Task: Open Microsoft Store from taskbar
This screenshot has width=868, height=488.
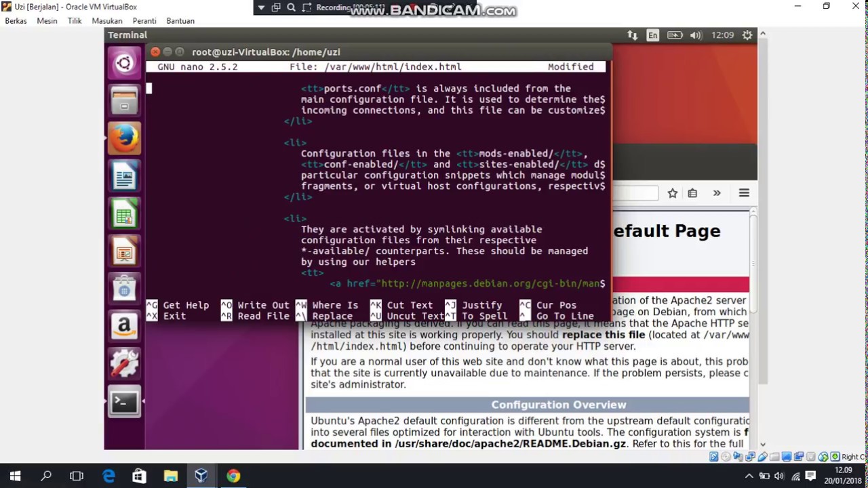Action: click(x=139, y=476)
